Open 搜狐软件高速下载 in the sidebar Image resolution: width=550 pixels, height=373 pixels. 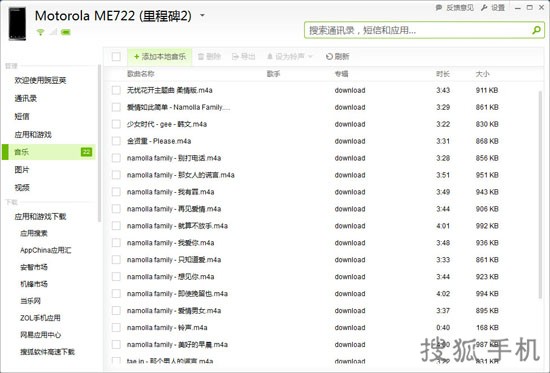pyautogui.click(x=47, y=352)
